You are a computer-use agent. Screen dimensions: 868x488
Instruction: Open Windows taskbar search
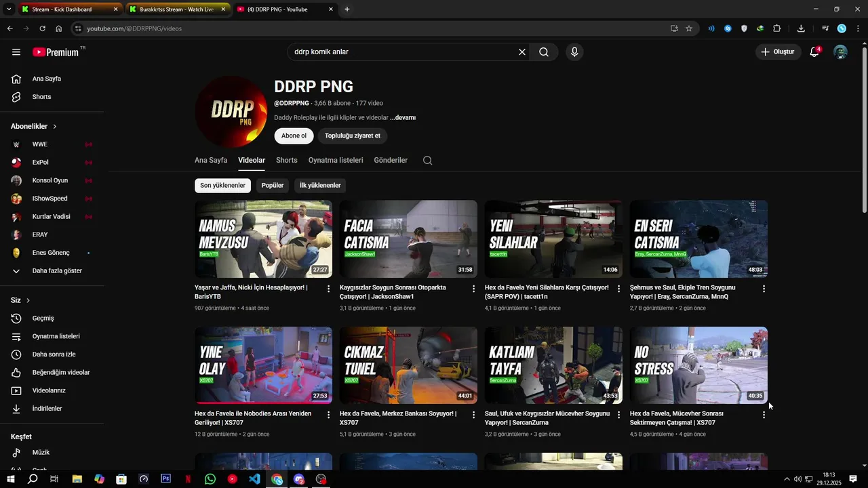[33, 479]
